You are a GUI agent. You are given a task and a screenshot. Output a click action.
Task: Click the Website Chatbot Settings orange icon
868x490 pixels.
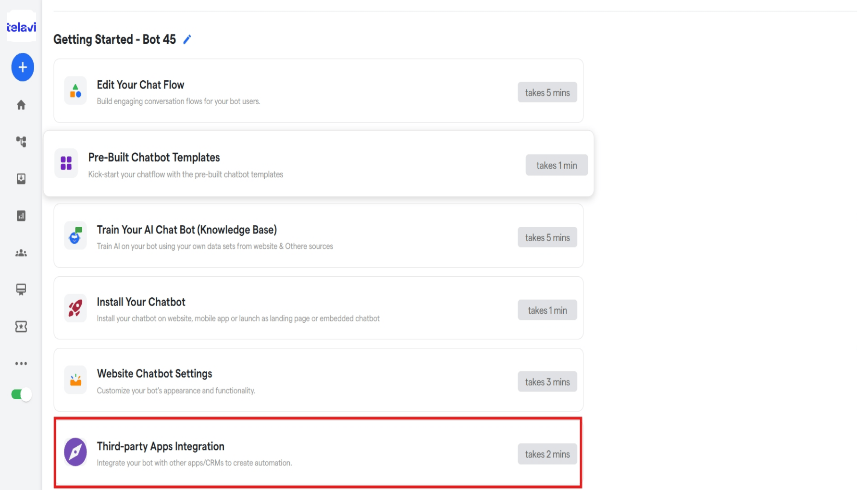tap(75, 380)
